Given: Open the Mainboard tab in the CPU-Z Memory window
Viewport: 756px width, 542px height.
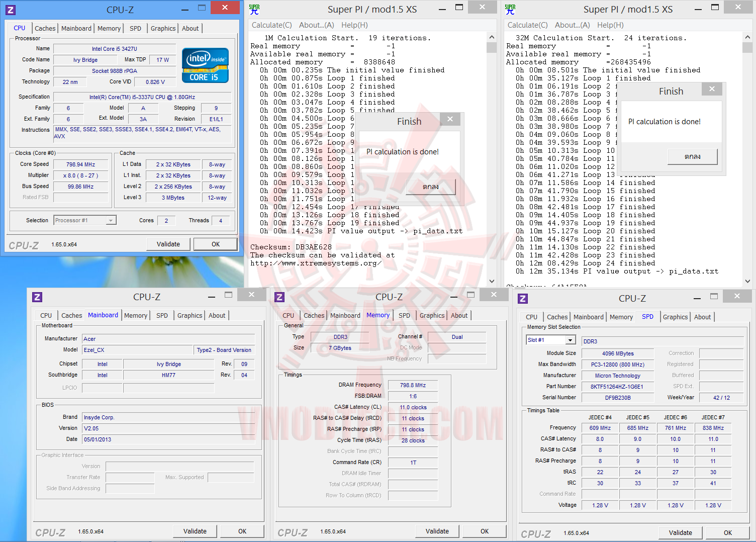Looking at the screenshot, I should coord(345,316).
